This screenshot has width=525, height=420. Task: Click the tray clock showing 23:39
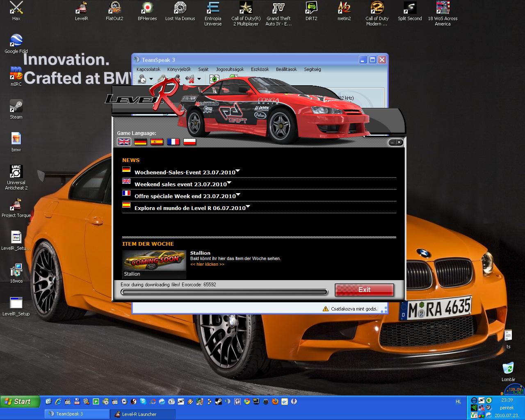(x=507, y=400)
